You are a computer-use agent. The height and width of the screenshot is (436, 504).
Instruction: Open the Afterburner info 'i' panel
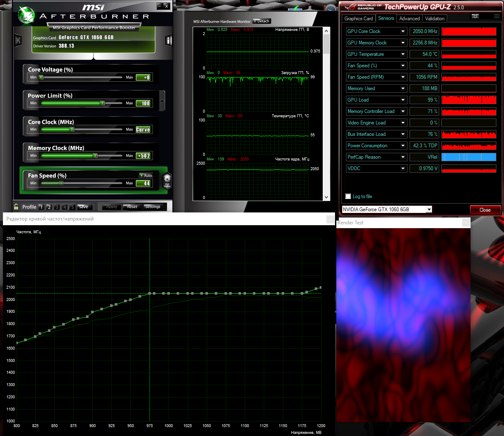point(169,40)
